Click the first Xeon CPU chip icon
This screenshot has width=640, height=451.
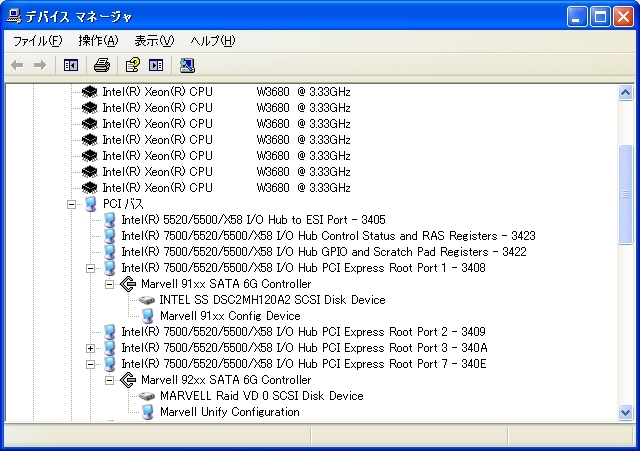click(89, 92)
